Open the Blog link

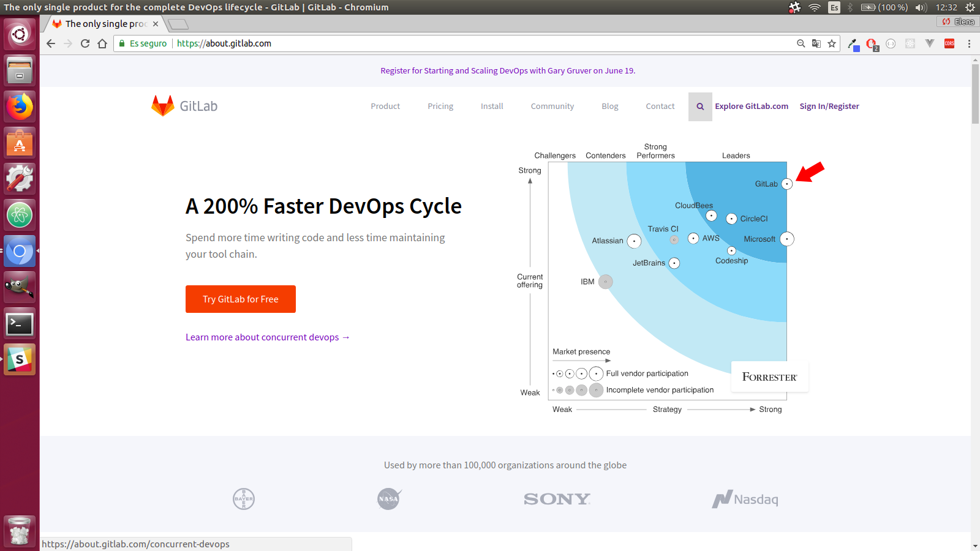click(x=610, y=107)
